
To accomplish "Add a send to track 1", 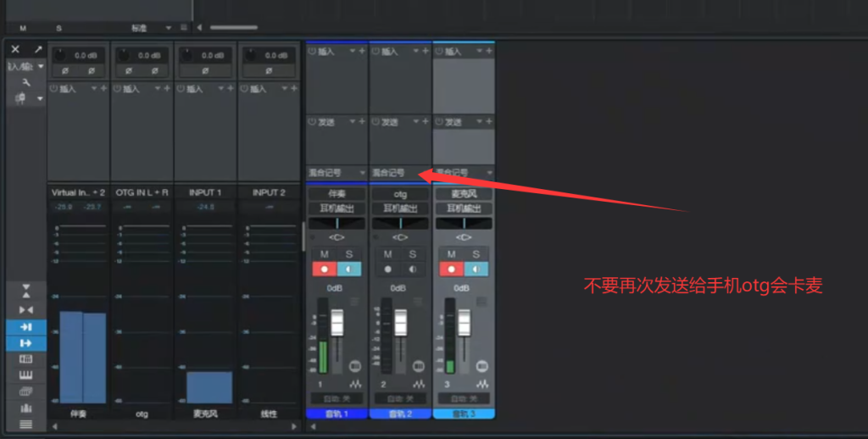I will point(362,122).
